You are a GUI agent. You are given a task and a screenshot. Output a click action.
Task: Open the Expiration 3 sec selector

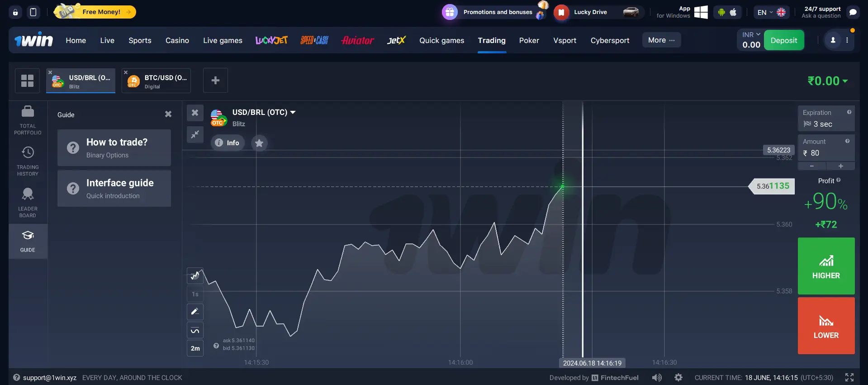click(x=826, y=118)
